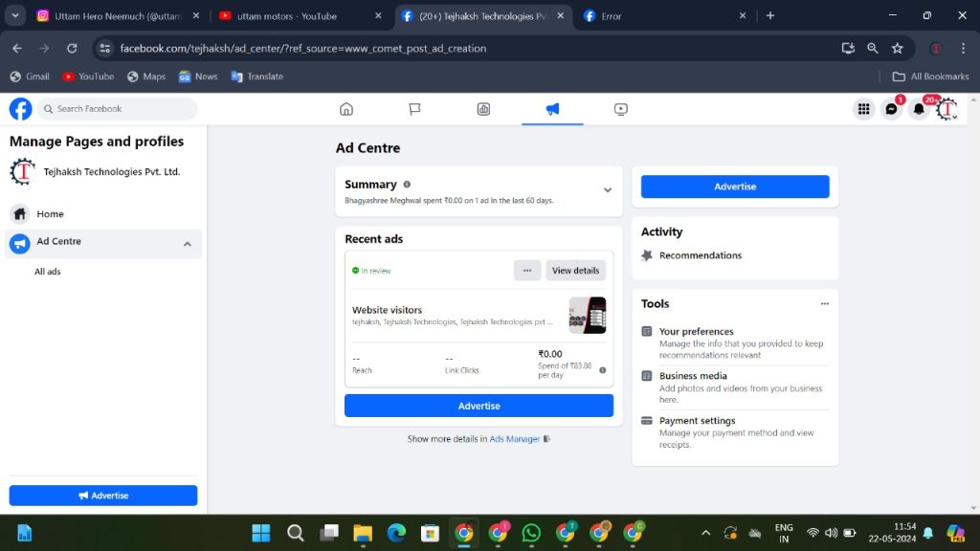
Task: Open the Chrome profile avatar
Action: [936, 48]
